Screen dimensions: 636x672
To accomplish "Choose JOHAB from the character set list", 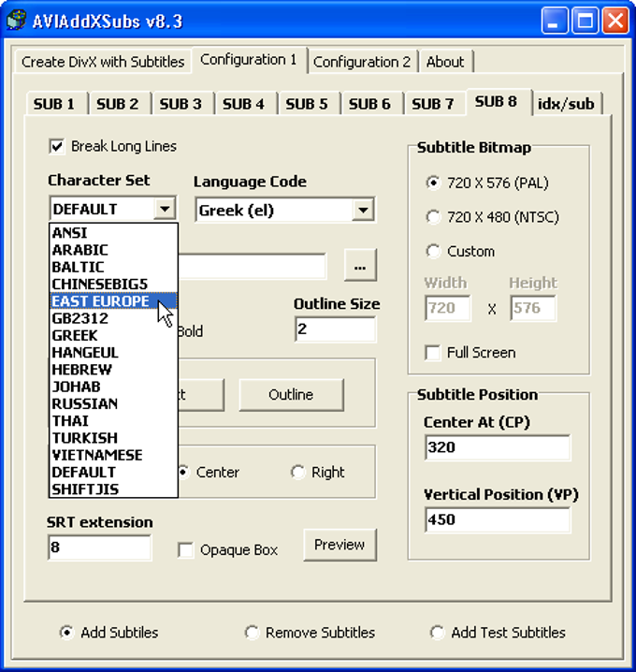I will click(113, 387).
